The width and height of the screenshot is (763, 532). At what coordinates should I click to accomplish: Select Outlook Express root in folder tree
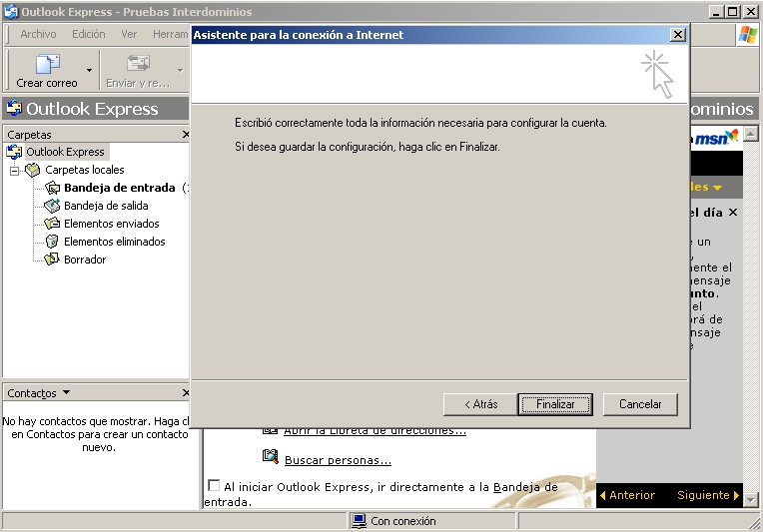tap(65, 152)
